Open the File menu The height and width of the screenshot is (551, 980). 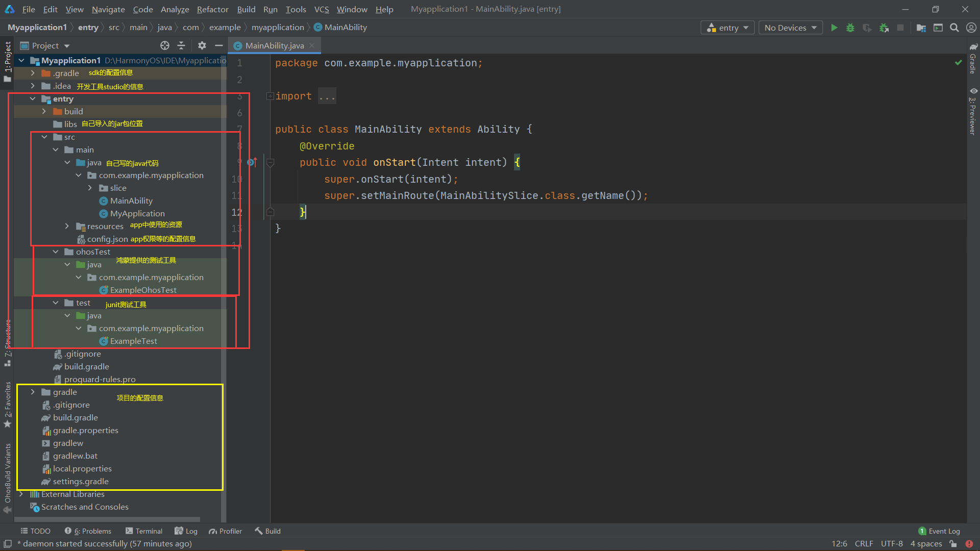[29, 9]
